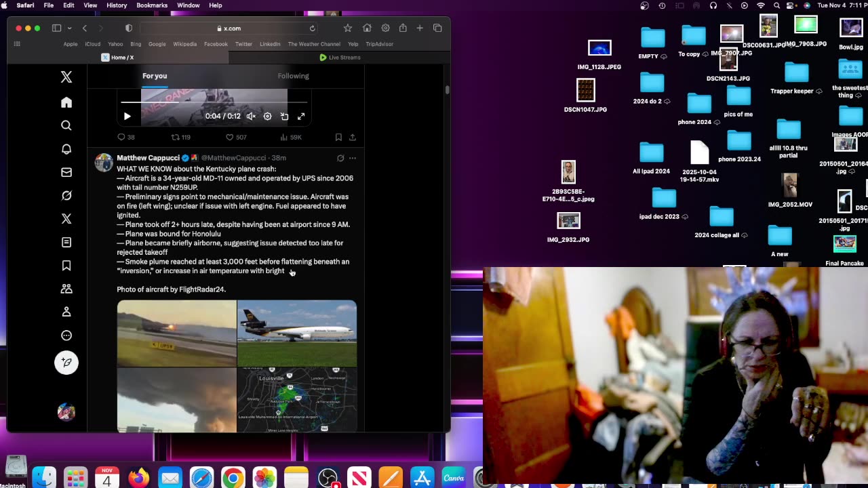
Task: Open X Explore search icon in sidebar
Action: click(66, 125)
